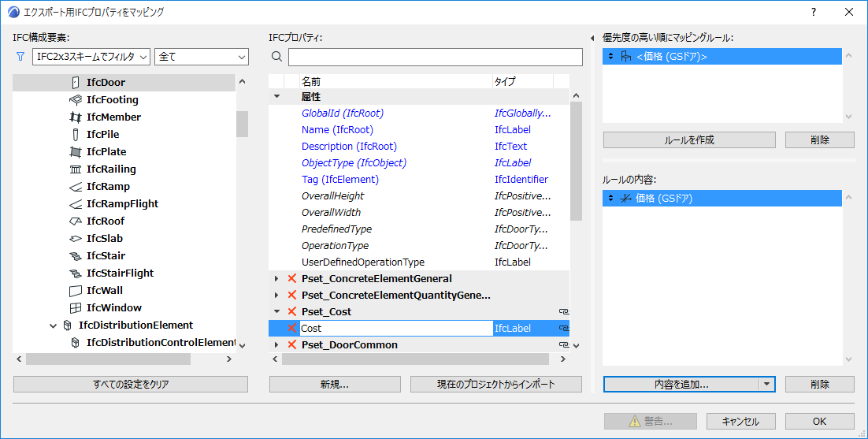This screenshot has height=439, width=868.
Task: Expand Pset_ConcreteElementGeneral group
Action: pos(276,278)
